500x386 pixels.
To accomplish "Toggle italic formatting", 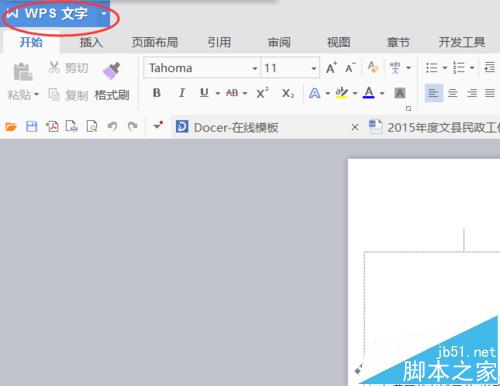I will pos(182,93).
